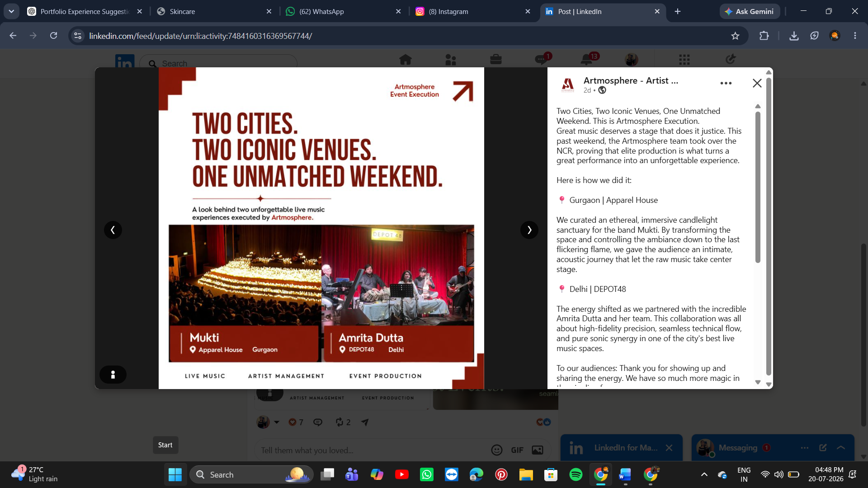This screenshot has width=868, height=488.
Task: Click the comment icon under post
Action: point(318,422)
